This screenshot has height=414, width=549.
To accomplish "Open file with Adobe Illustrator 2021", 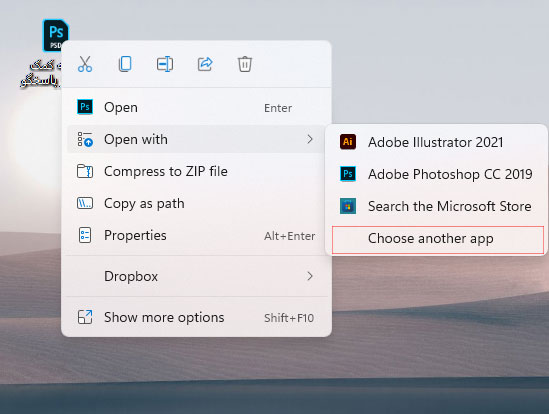I will 437,142.
